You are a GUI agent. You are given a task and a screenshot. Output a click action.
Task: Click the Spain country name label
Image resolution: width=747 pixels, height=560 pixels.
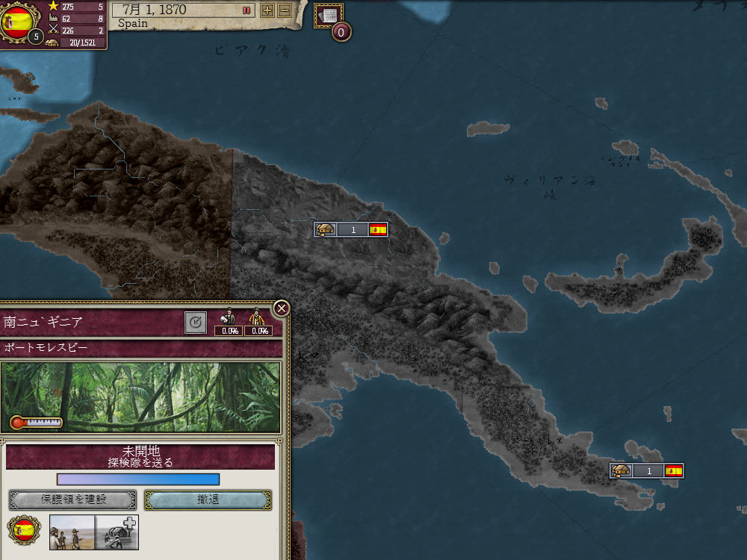pyautogui.click(x=133, y=23)
